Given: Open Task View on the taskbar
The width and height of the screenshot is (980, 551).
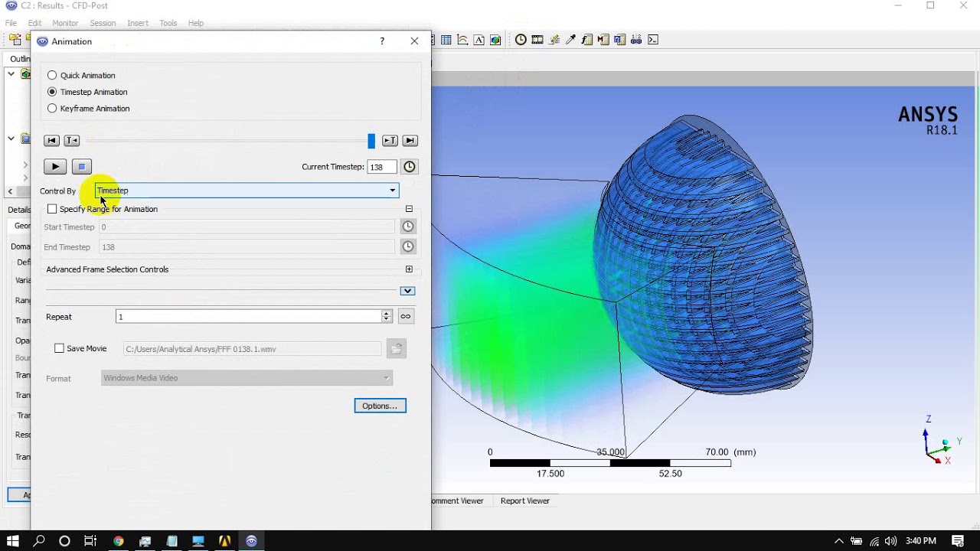Looking at the screenshot, I should tap(90, 541).
